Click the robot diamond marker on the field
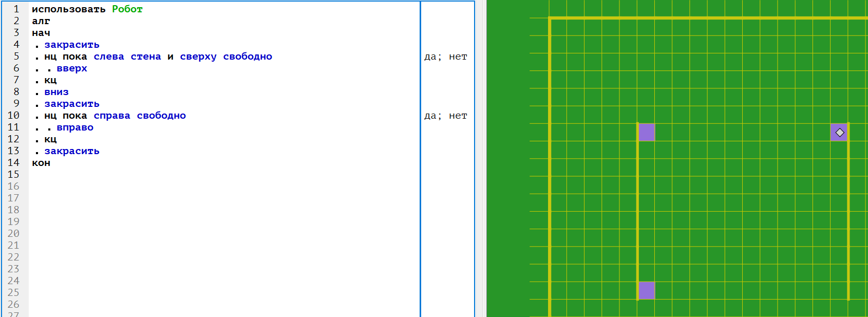 [840, 133]
